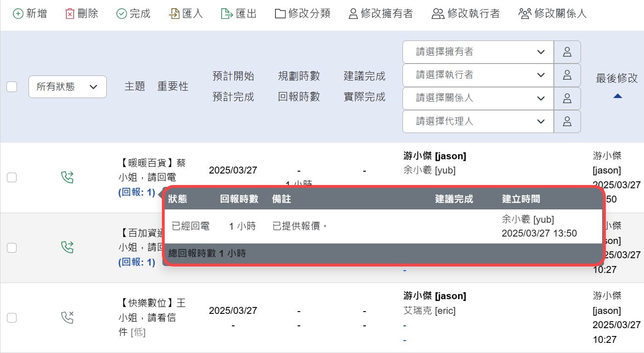Click 總回報時數 1 小時 footer text
The width and height of the screenshot is (644, 353).
click(x=207, y=254)
